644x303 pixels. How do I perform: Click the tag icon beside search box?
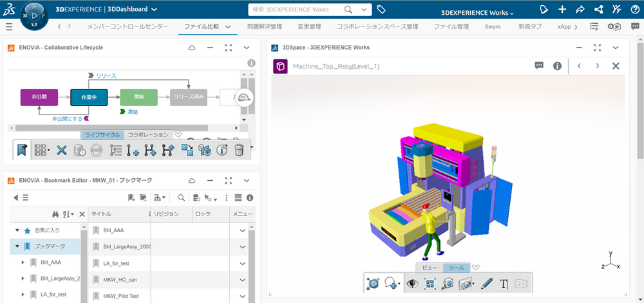pos(381,10)
